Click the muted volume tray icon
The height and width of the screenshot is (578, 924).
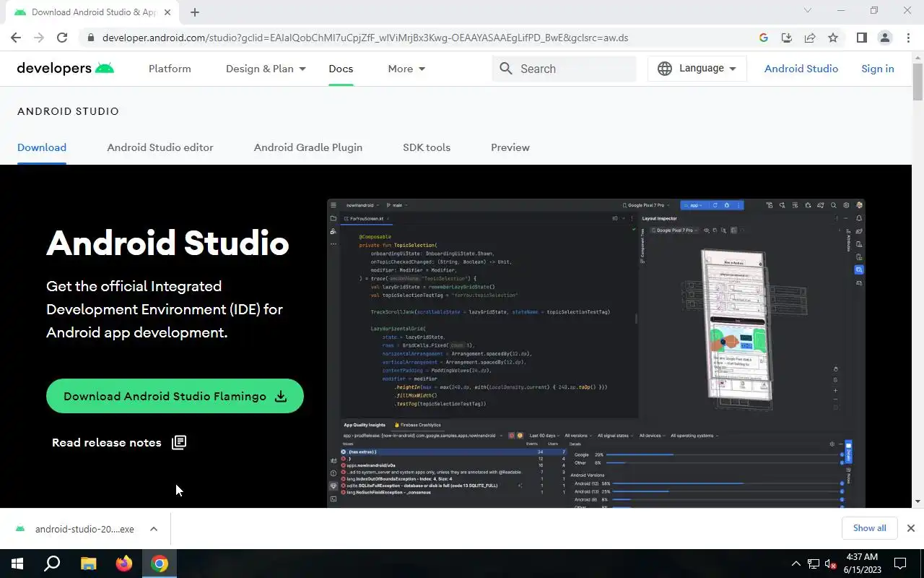pyautogui.click(x=831, y=564)
